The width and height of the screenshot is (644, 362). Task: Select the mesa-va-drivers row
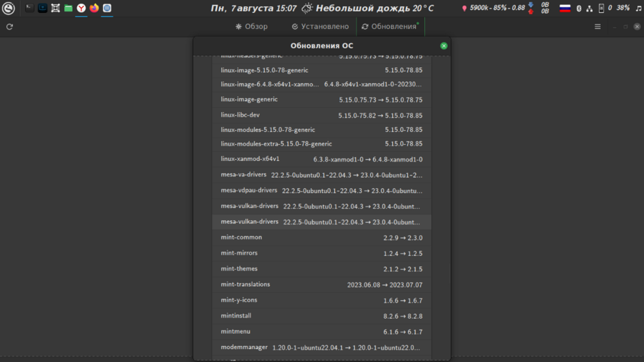[321, 175]
